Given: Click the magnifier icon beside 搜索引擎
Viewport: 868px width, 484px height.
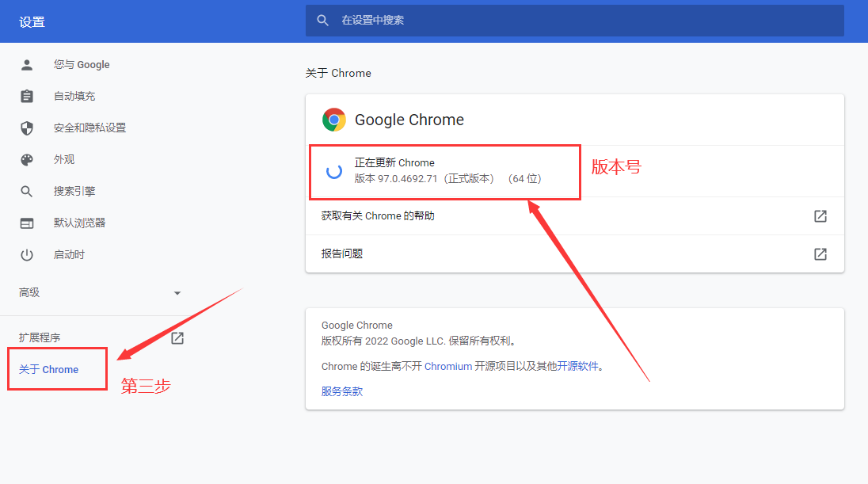Looking at the screenshot, I should click(27, 192).
